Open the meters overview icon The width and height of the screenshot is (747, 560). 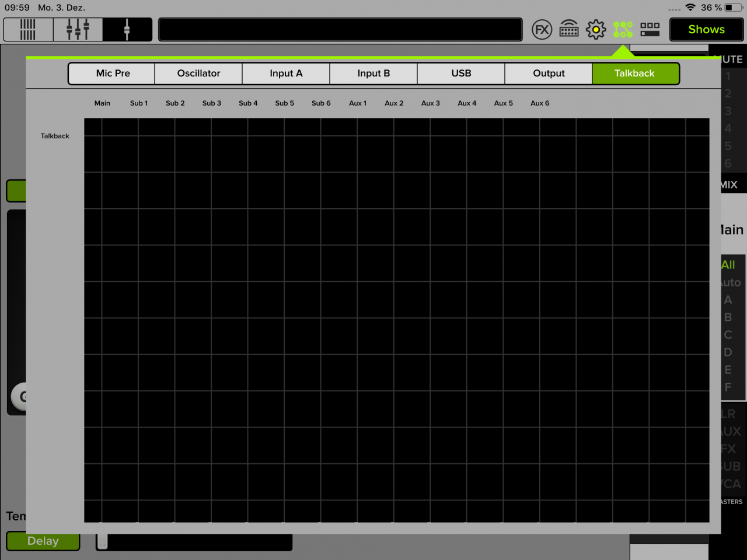(650, 29)
